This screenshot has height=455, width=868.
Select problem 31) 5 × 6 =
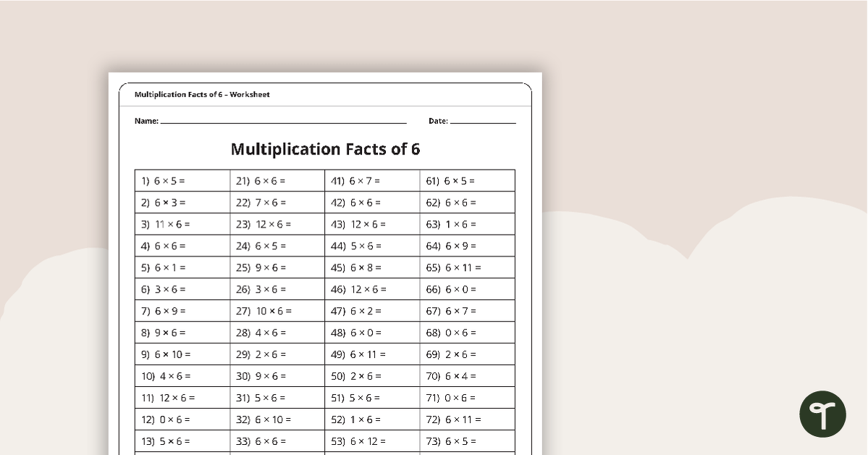tap(261, 397)
